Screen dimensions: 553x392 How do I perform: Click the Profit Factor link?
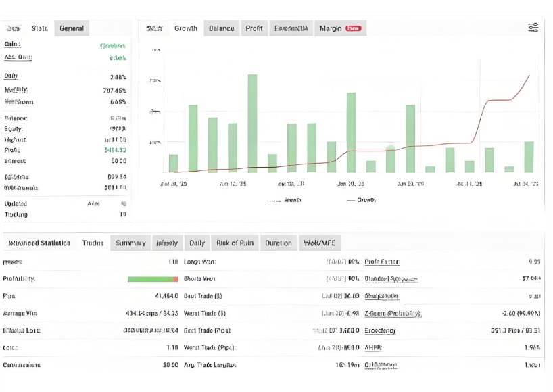[x=382, y=262]
